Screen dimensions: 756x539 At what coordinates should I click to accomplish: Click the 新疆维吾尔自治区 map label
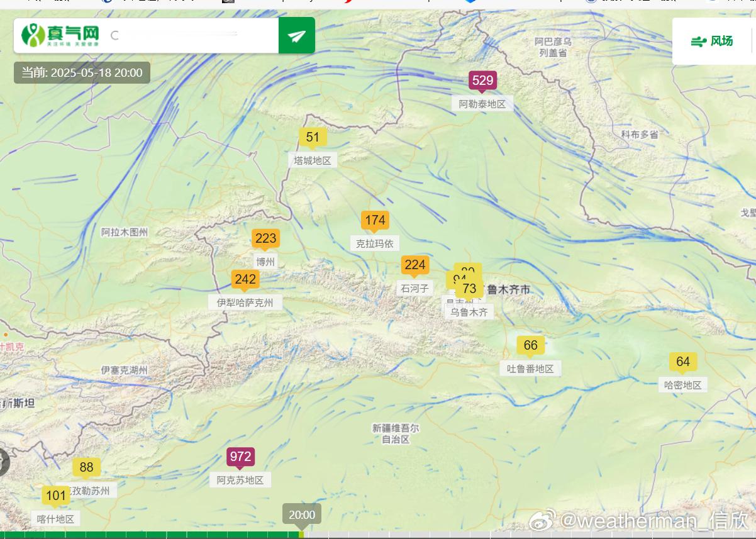click(x=396, y=434)
